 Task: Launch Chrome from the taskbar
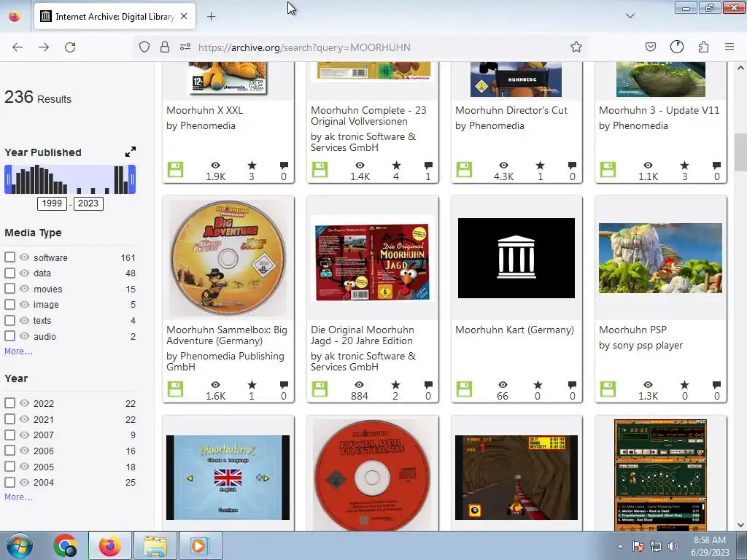tap(65, 545)
